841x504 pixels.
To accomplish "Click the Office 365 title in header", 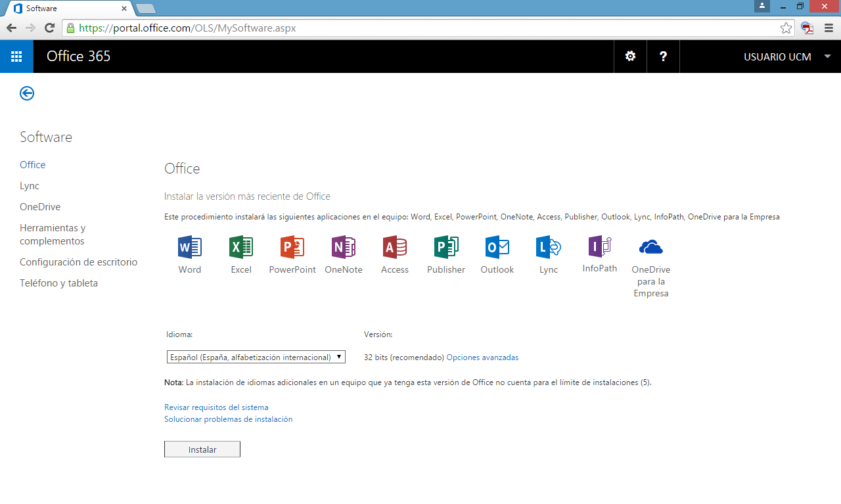I will [x=79, y=57].
